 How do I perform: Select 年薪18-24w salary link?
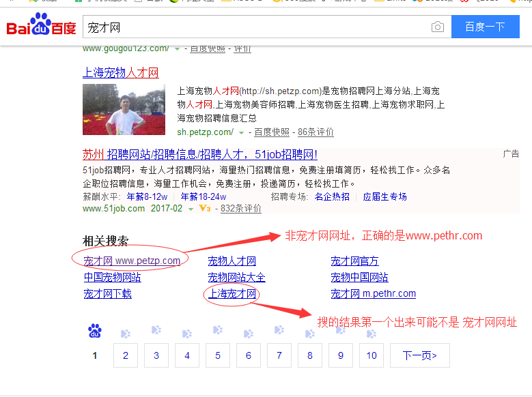(204, 196)
